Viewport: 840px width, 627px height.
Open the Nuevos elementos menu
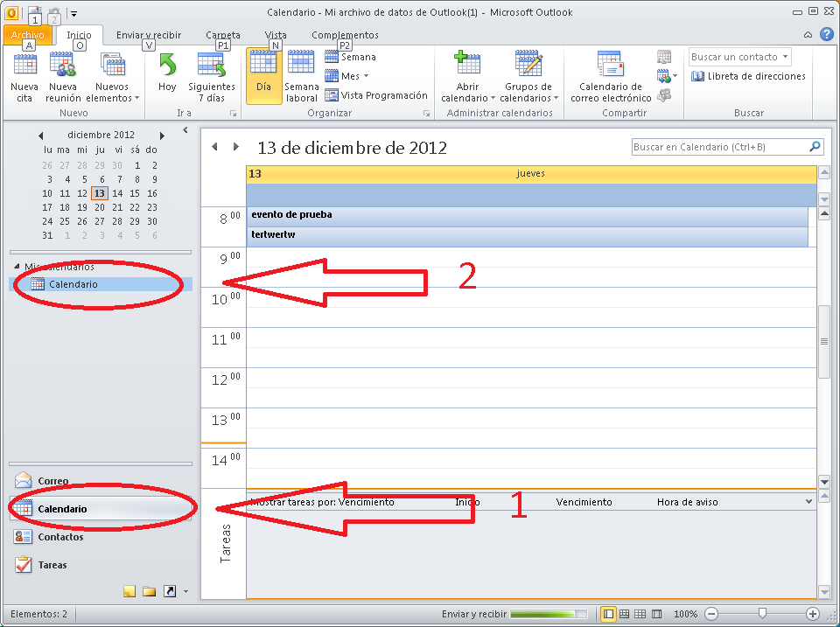[x=113, y=77]
